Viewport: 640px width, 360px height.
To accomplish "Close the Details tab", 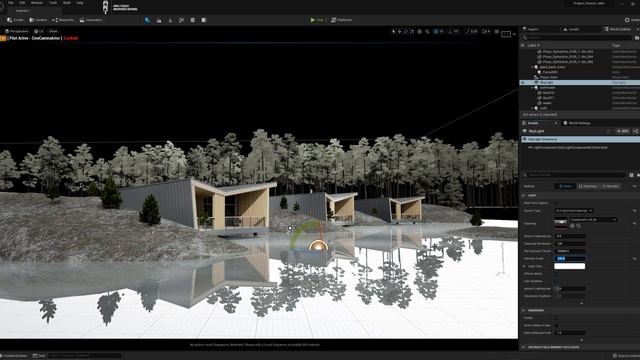I will [x=556, y=123].
